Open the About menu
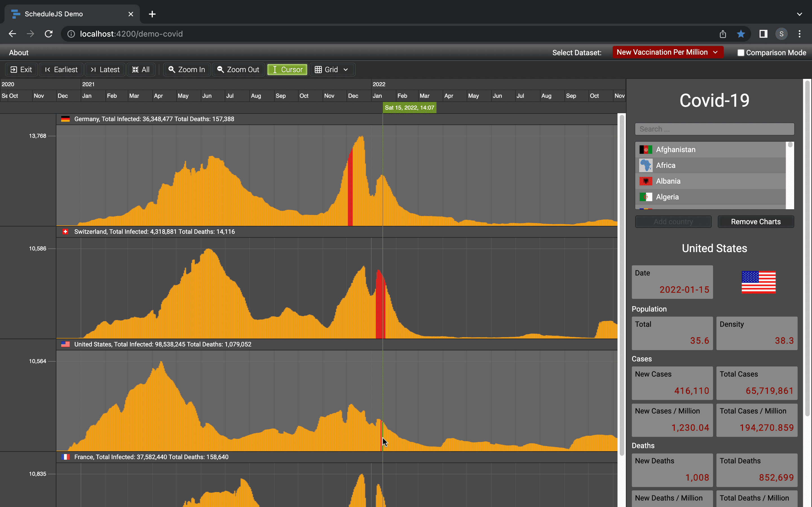This screenshot has width=812, height=507. pyautogui.click(x=19, y=53)
